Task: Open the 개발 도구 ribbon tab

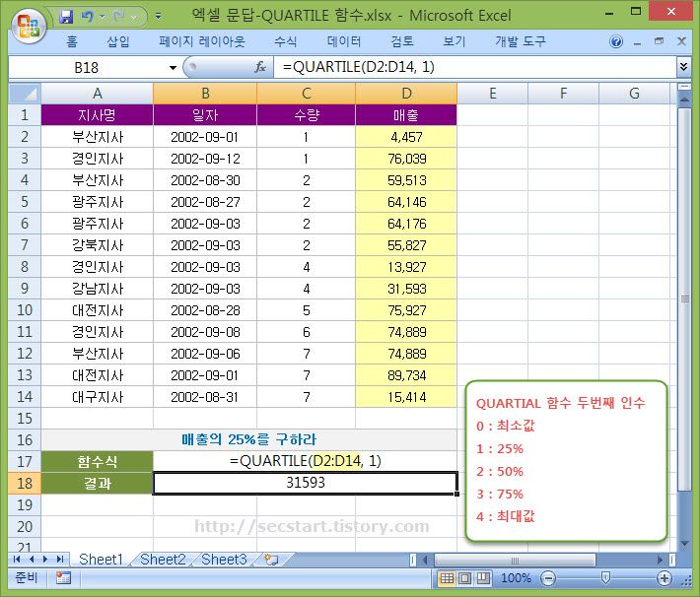Action: tap(521, 41)
